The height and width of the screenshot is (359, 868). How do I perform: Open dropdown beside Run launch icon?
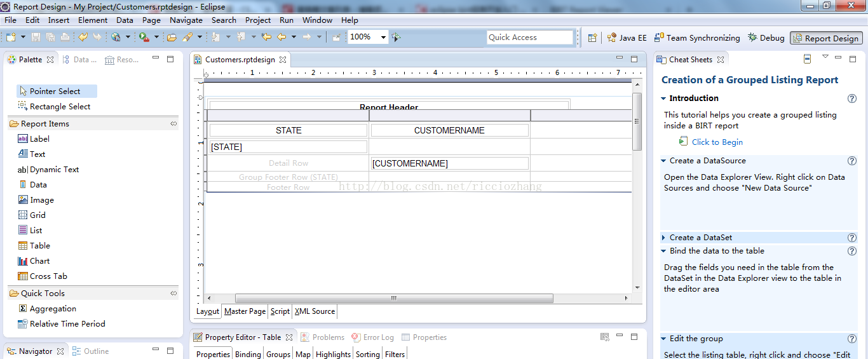pyautogui.click(x=156, y=37)
